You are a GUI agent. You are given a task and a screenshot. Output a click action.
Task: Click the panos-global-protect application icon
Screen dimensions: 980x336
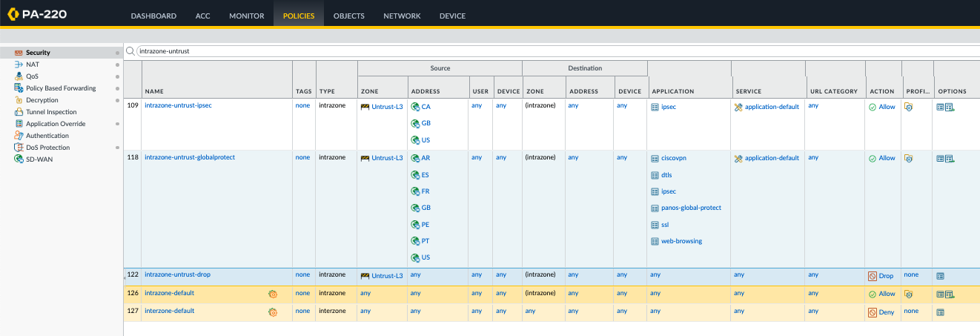[655, 208]
